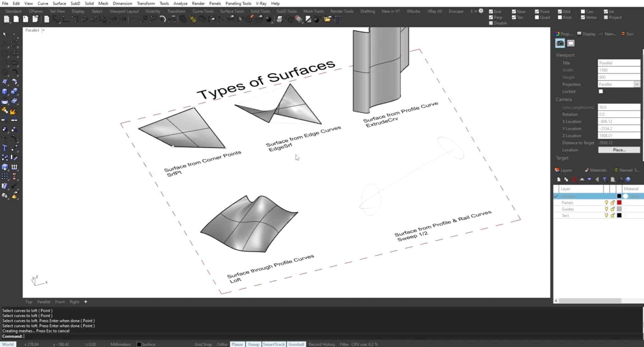Create a new layer with page icon
The width and height of the screenshot is (644, 347).
point(559,179)
